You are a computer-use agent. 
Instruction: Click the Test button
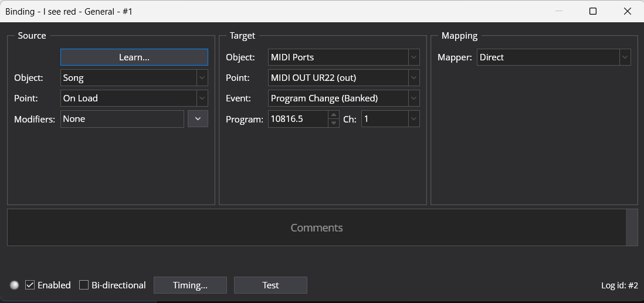point(270,285)
